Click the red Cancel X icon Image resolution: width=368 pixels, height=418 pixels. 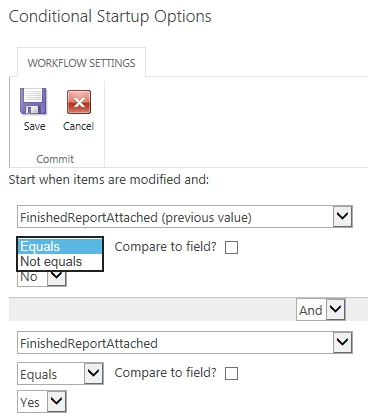click(x=79, y=102)
